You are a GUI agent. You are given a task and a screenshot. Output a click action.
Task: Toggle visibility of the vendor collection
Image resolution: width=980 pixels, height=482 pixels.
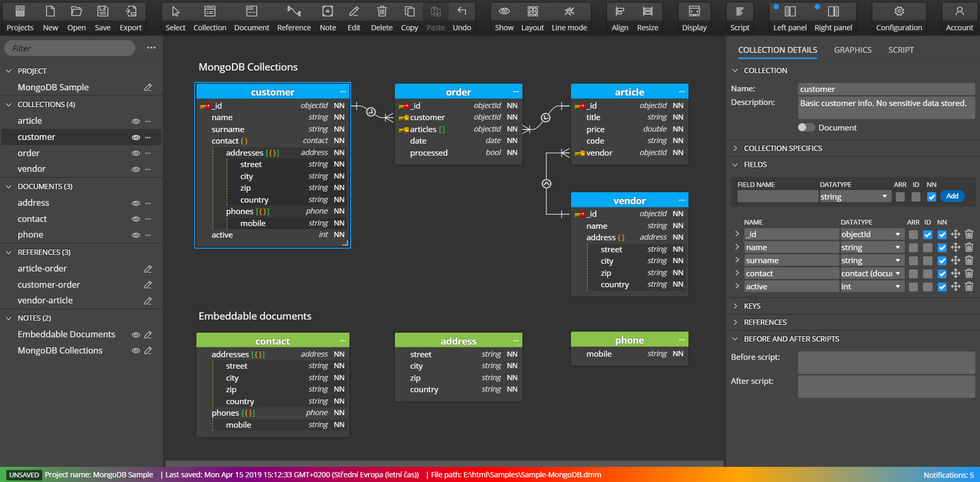click(x=136, y=169)
